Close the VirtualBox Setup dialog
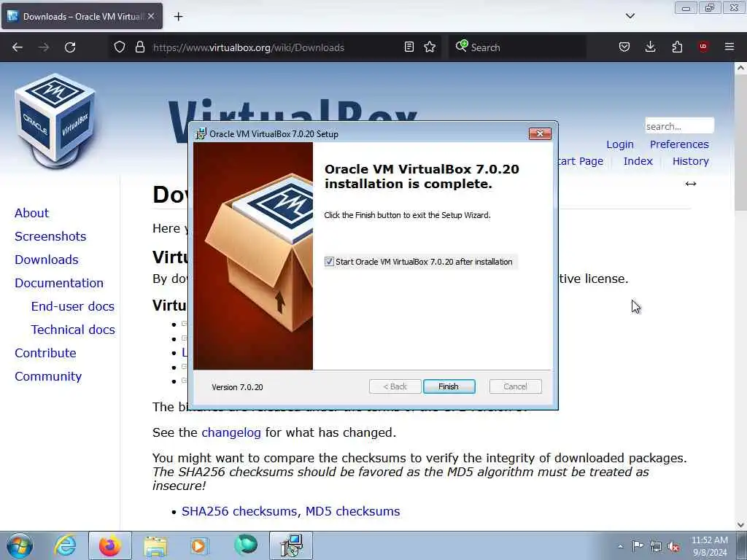Screen dimensions: 747x560 tap(540, 134)
